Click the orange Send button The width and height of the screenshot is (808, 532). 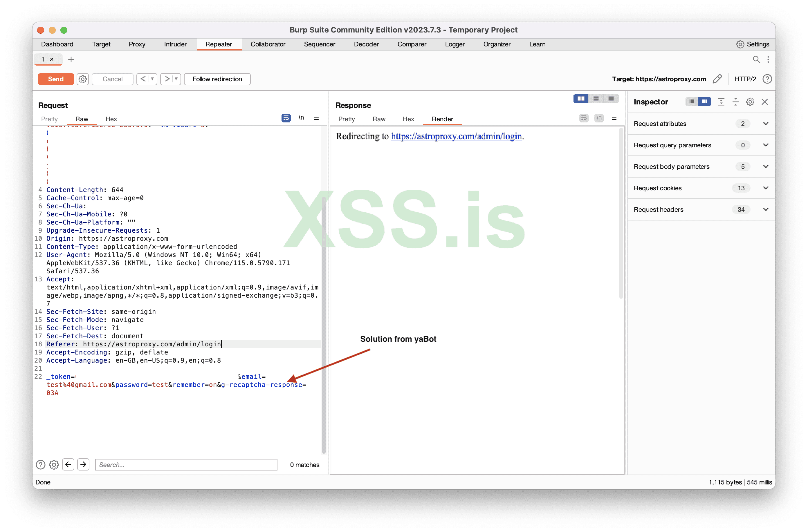point(56,79)
